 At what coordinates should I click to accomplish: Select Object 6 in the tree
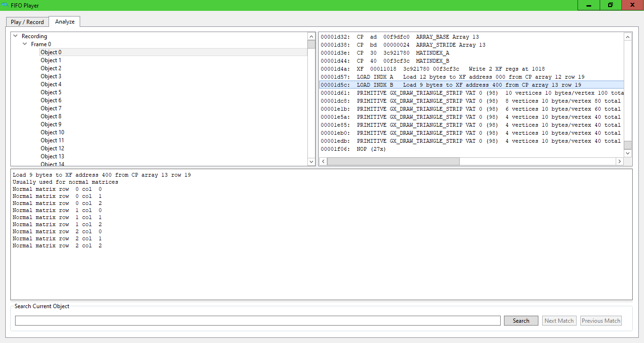pos(51,100)
